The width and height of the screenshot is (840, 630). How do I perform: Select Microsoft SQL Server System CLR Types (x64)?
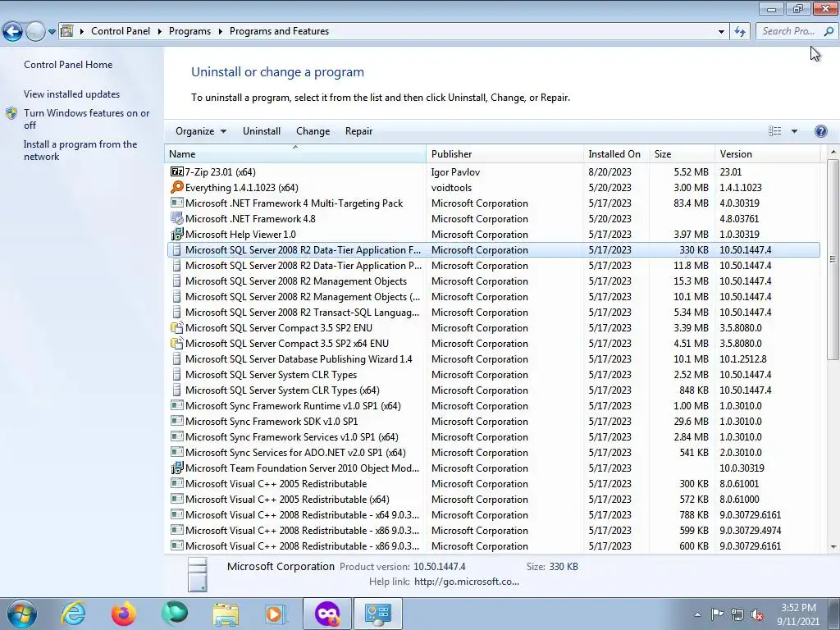[493, 390]
